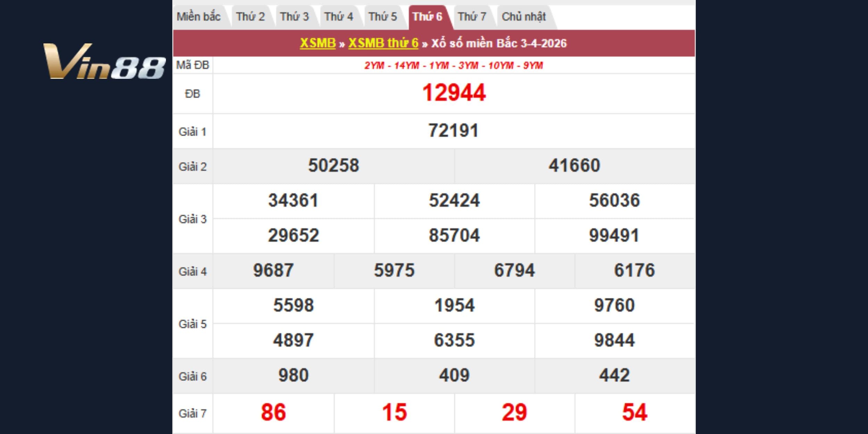The height and width of the screenshot is (434, 868).
Task: Switch to the Thứ 3 tab
Action: (294, 17)
